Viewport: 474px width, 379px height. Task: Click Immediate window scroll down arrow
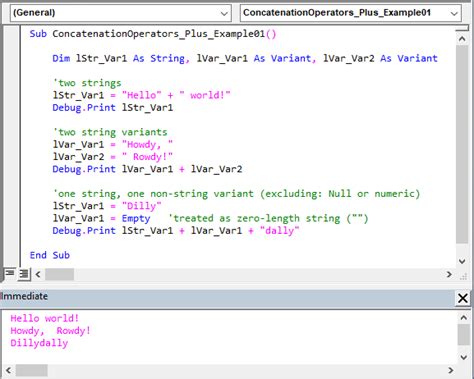[x=464, y=357]
